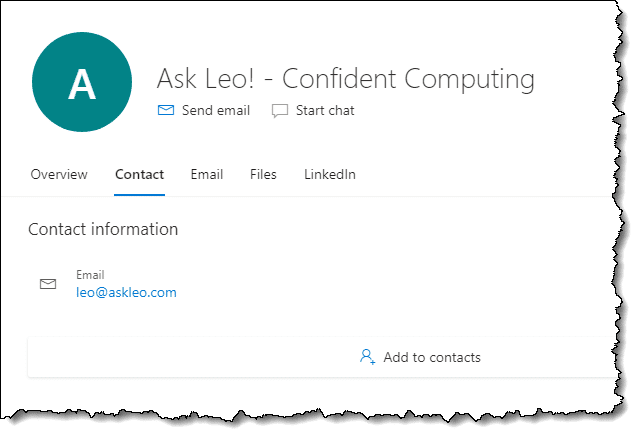Open the Email tab
The height and width of the screenshot is (439, 643).
(x=207, y=174)
